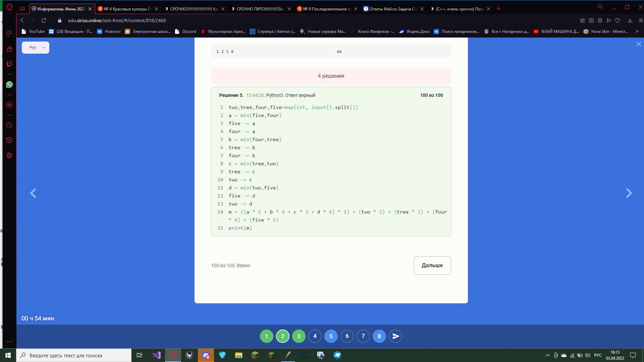
Task: Go to task number 6
Action: pos(347,336)
